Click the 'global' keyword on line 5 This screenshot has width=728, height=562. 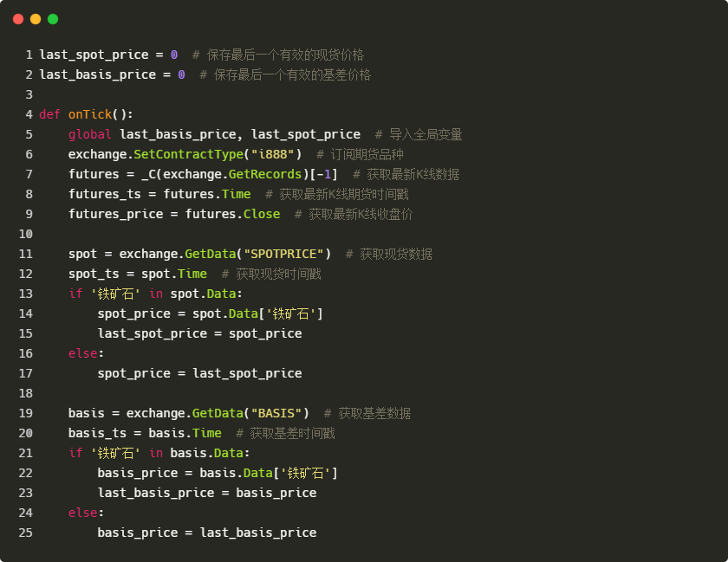[x=89, y=134]
